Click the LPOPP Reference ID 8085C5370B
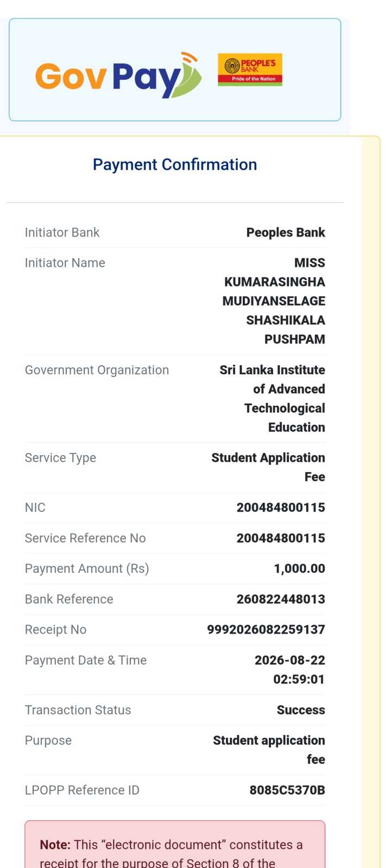The height and width of the screenshot is (868, 391). [x=287, y=790]
